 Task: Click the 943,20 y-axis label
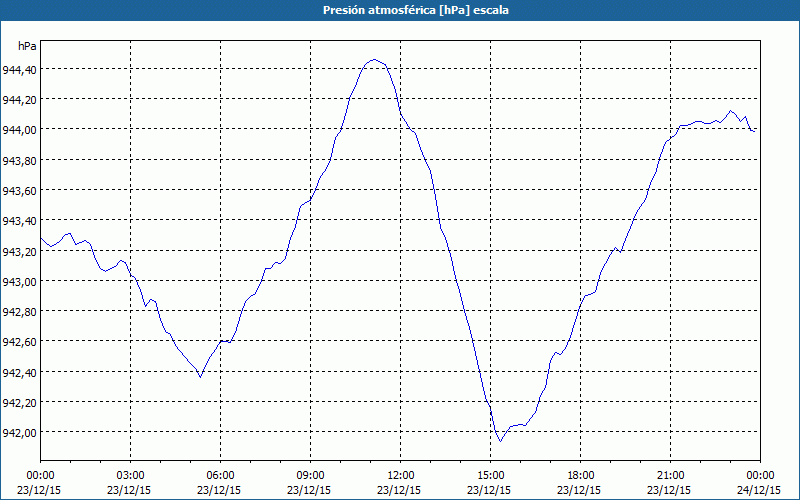point(19,251)
